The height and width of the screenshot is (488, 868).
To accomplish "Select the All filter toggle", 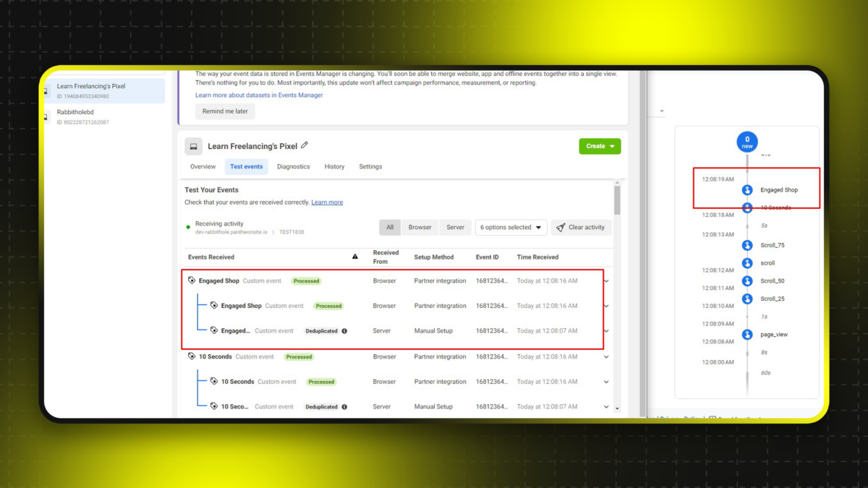I will (x=390, y=227).
